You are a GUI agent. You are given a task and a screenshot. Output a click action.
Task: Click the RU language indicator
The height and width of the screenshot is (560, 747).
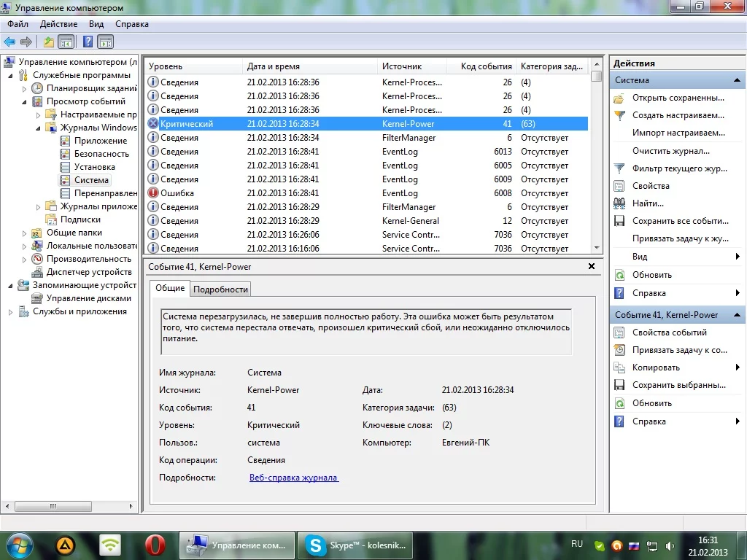tap(577, 544)
